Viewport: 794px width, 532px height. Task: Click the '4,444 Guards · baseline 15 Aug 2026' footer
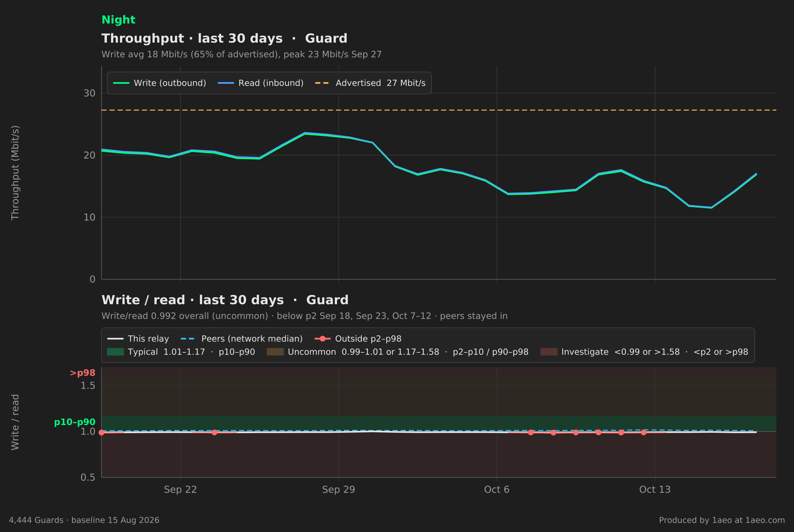click(x=84, y=520)
